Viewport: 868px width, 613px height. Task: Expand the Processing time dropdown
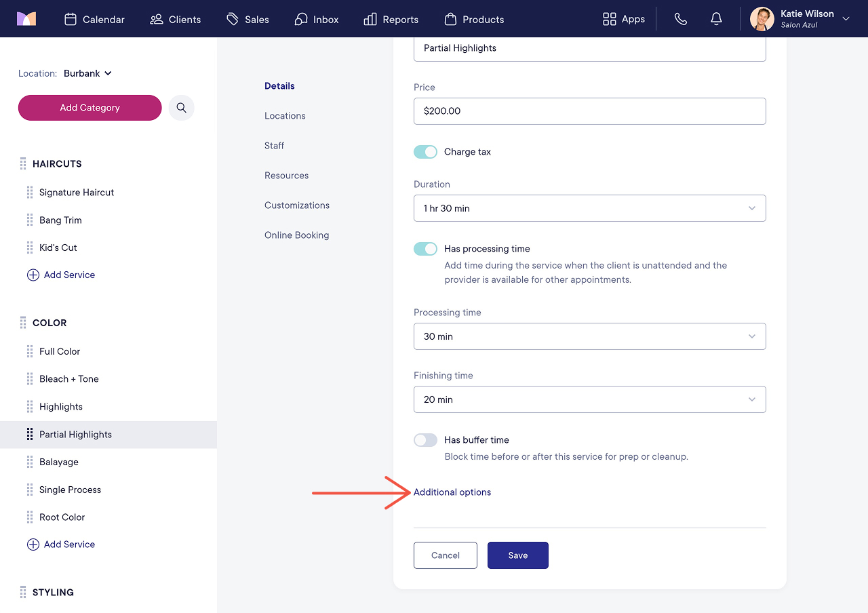coord(590,336)
